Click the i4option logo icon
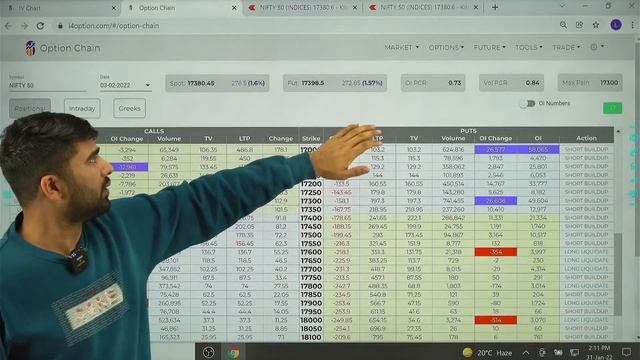The width and height of the screenshot is (640, 360). (x=30, y=48)
